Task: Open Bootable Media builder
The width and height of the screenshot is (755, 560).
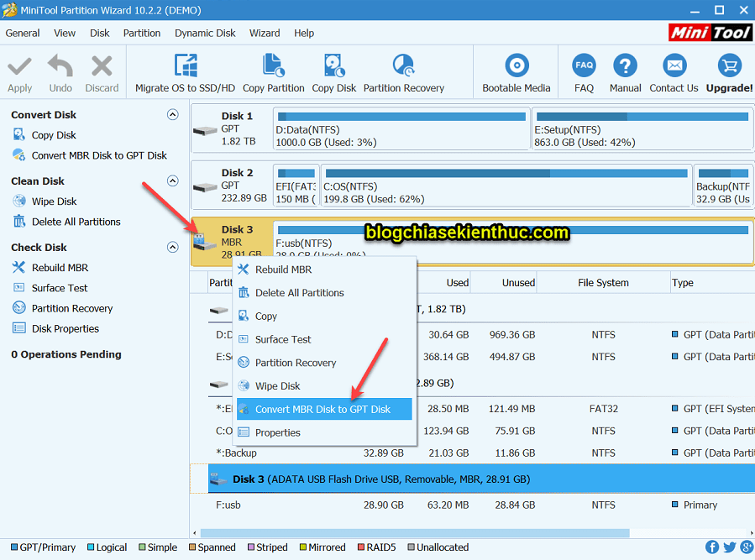Action: coord(516,73)
